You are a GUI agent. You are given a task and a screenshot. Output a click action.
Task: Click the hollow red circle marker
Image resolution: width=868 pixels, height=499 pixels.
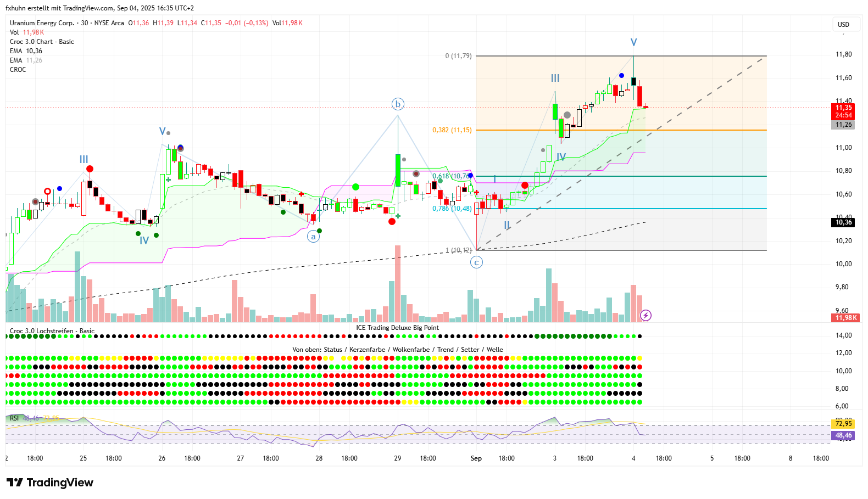(48, 192)
